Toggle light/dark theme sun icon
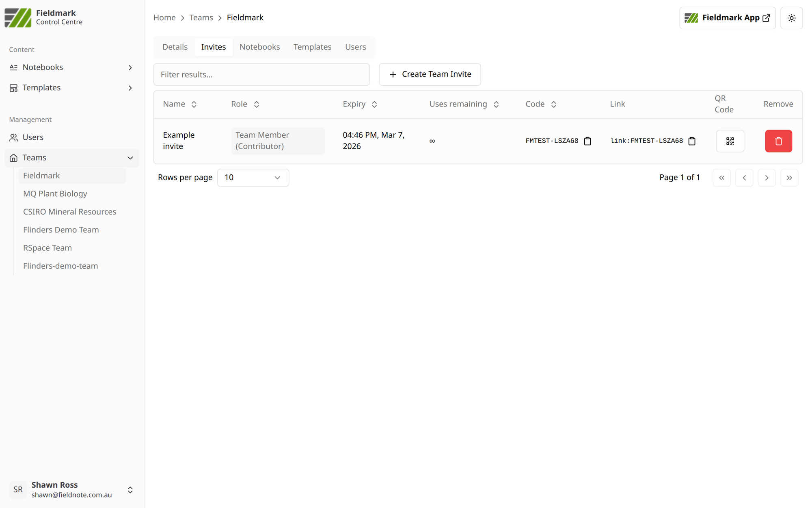This screenshot has width=812, height=508. coord(791,18)
